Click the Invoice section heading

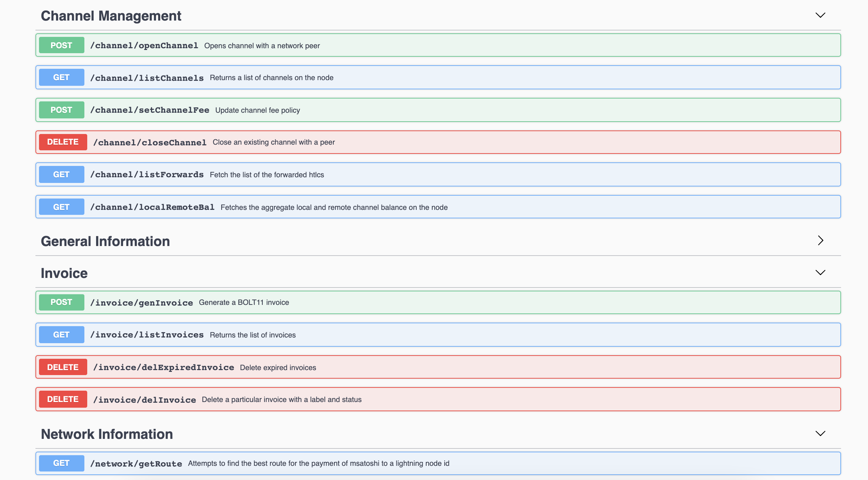tap(64, 273)
